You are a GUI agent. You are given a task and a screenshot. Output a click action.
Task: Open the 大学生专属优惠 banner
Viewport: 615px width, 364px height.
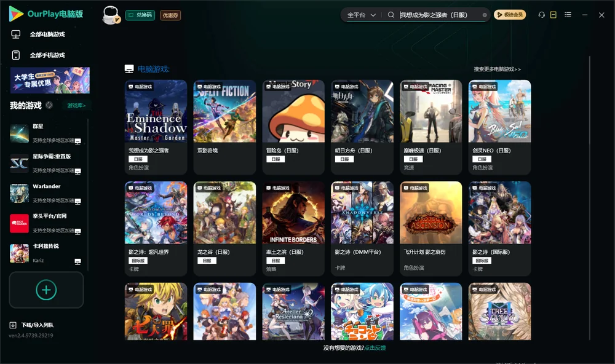[x=50, y=80]
